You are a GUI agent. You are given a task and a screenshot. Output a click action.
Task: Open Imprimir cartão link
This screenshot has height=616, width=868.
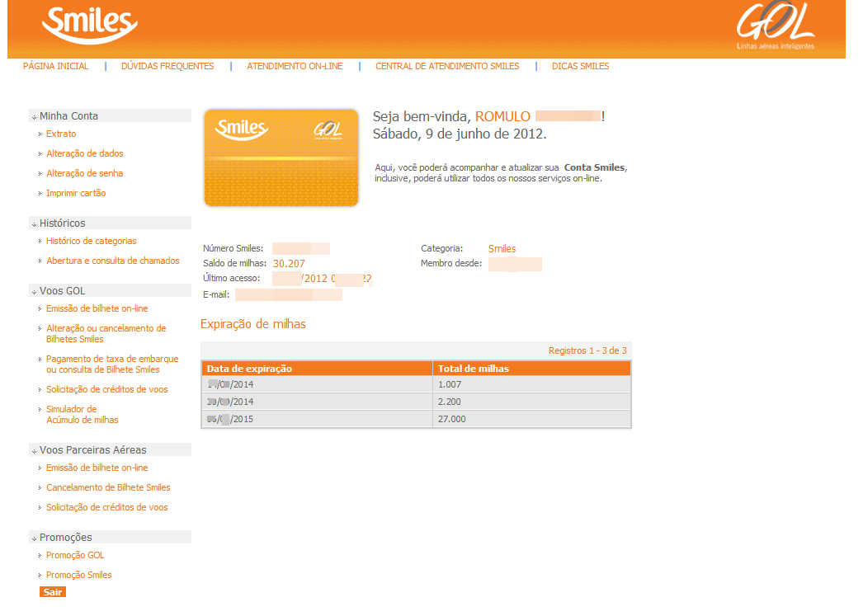click(77, 193)
